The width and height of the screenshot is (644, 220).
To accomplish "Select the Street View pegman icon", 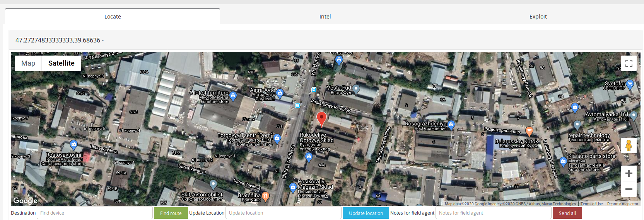I will pos(629,146).
